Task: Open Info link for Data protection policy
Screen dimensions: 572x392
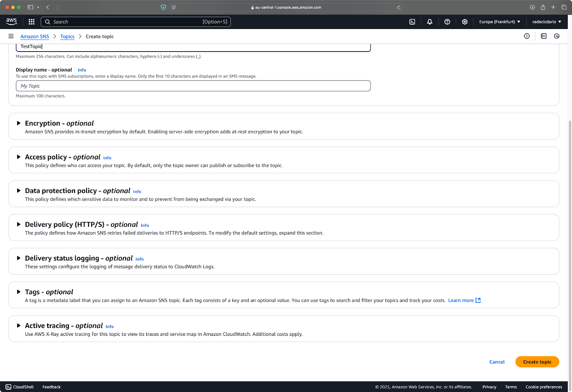Action: pyautogui.click(x=137, y=192)
